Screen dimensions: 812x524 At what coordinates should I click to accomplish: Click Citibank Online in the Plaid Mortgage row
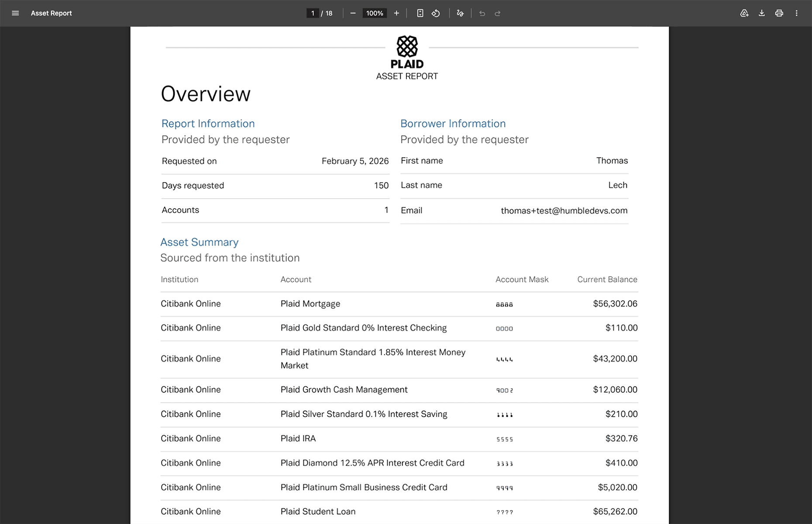click(x=191, y=304)
